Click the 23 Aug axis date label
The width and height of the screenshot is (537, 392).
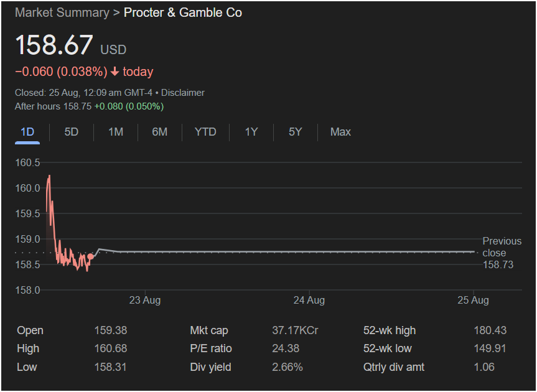click(145, 301)
